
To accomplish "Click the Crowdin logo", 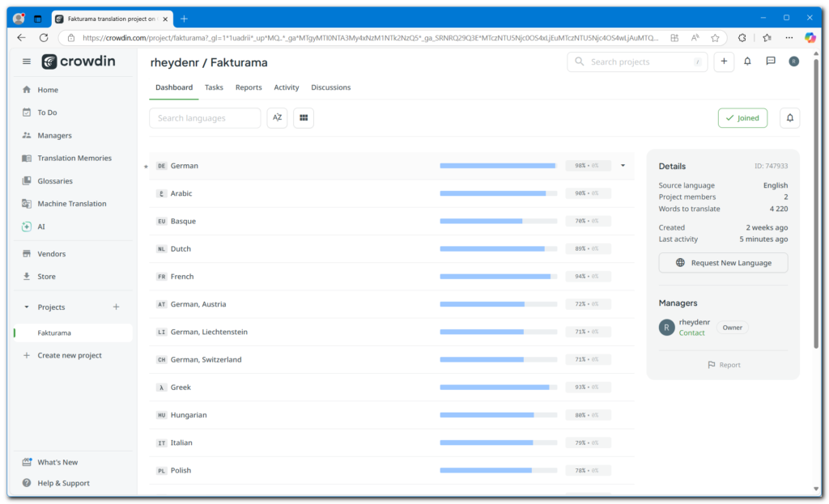I will [x=79, y=61].
